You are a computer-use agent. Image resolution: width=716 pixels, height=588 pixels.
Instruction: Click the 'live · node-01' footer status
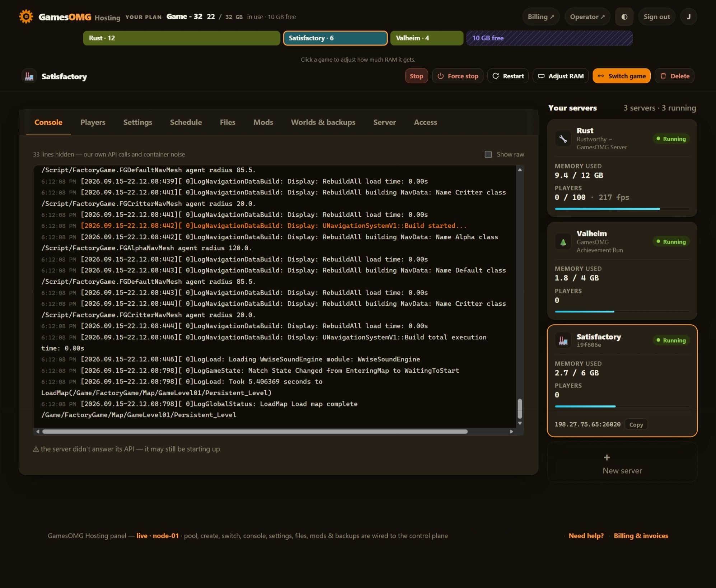(x=158, y=536)
